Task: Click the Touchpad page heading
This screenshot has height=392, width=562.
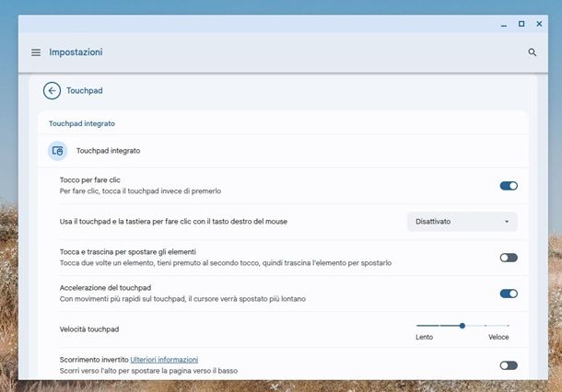Action: (x=85, y=90)
